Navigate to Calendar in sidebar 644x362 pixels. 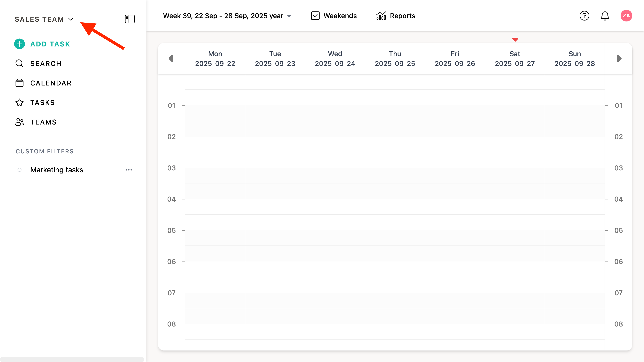(x=51, y=83)
